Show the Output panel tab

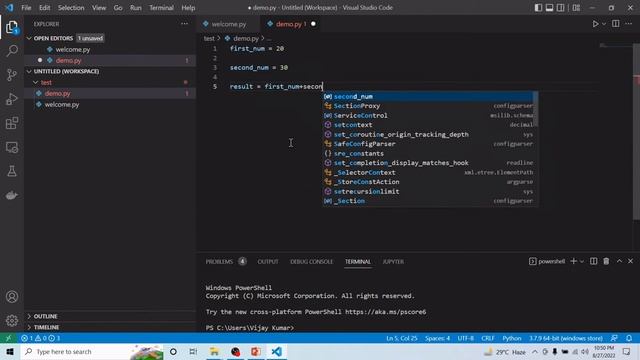[x=268, y=262]
